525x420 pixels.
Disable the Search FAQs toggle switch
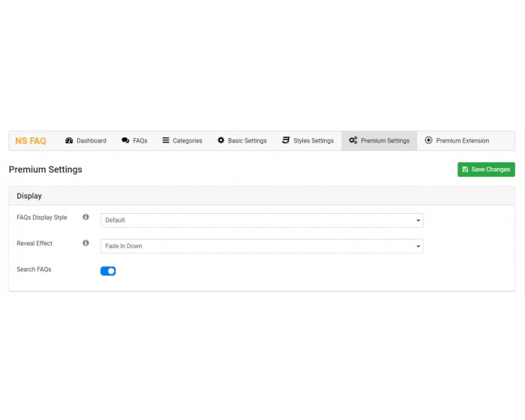pyautogui.click(x=108, y=271)
